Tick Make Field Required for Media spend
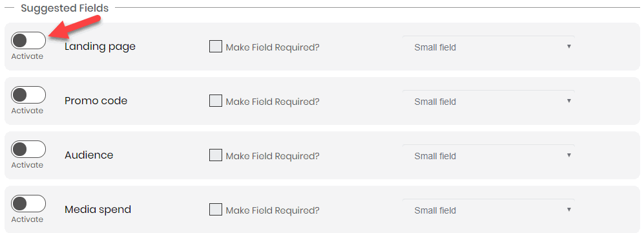The height and width of the screenshot is (233, 644). [x=216, y=210]
